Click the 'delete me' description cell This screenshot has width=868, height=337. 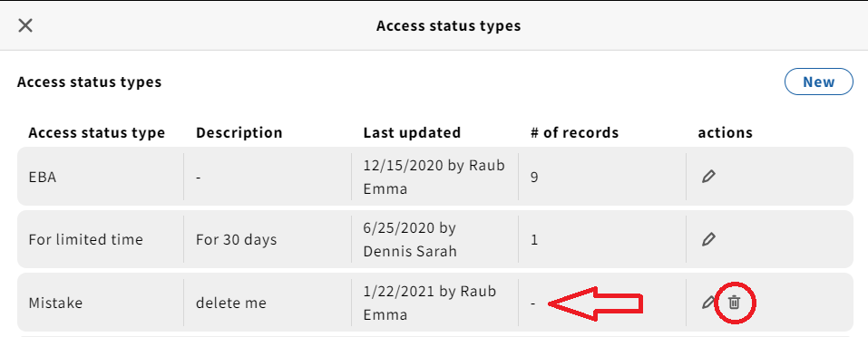pyautogui.click(x=231, y=303)
